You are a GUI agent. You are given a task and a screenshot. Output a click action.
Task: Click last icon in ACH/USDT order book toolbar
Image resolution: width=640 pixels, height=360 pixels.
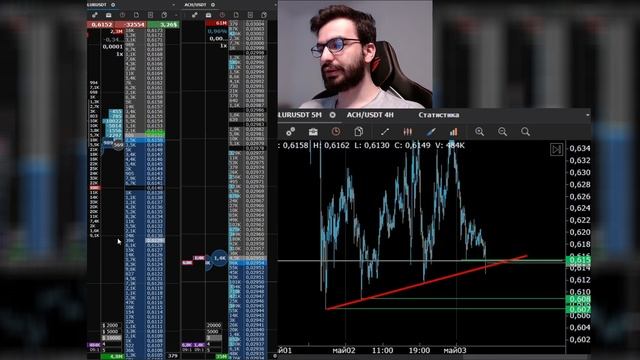264,15
